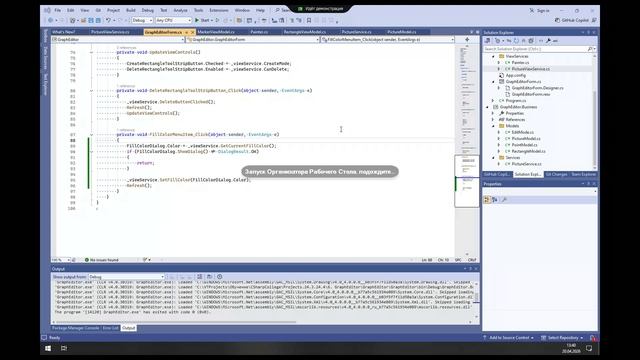The width and height of the screenshot is (640, 360).
Task: Click the Undo toolbar icon
Action: [108, 20]
